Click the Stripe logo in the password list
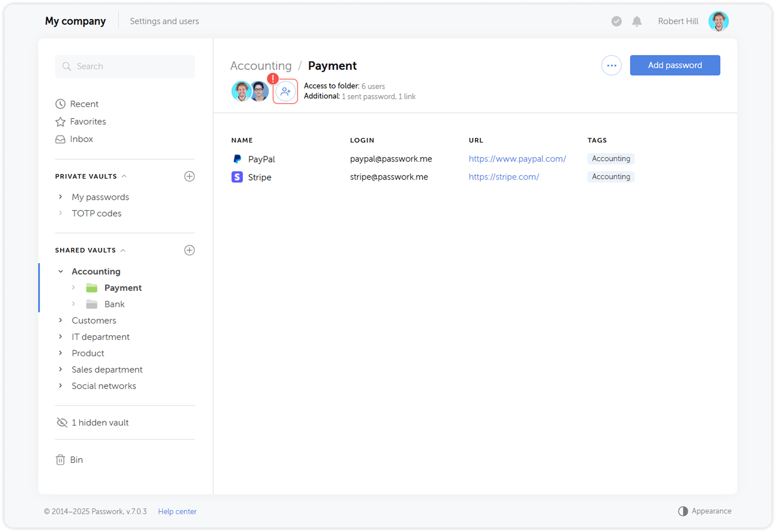Image resolution: width=776 pixels, height=532 pixels. [x=237, y=177]
